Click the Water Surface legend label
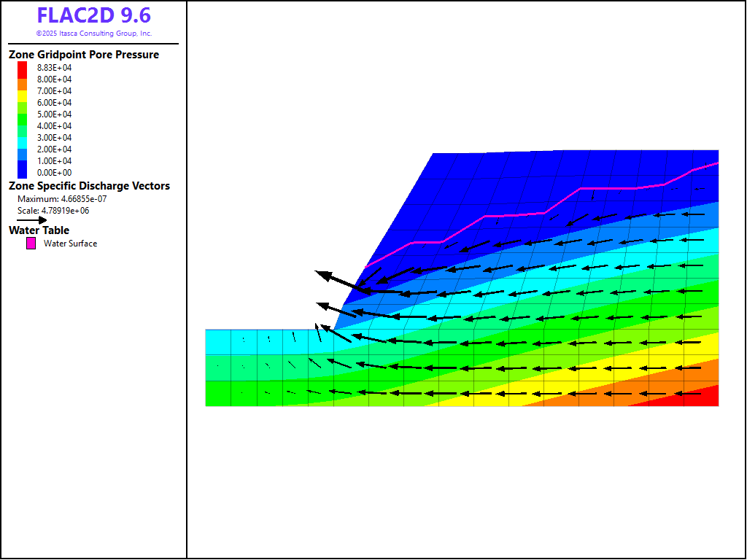This screenshot has height=560, width=747. coord(70,244)
